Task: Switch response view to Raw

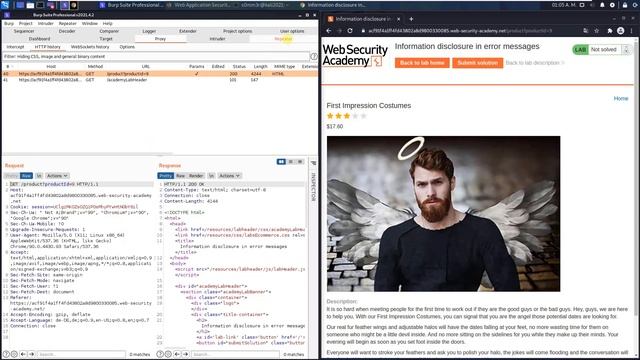Action: [x=180, y=176]
